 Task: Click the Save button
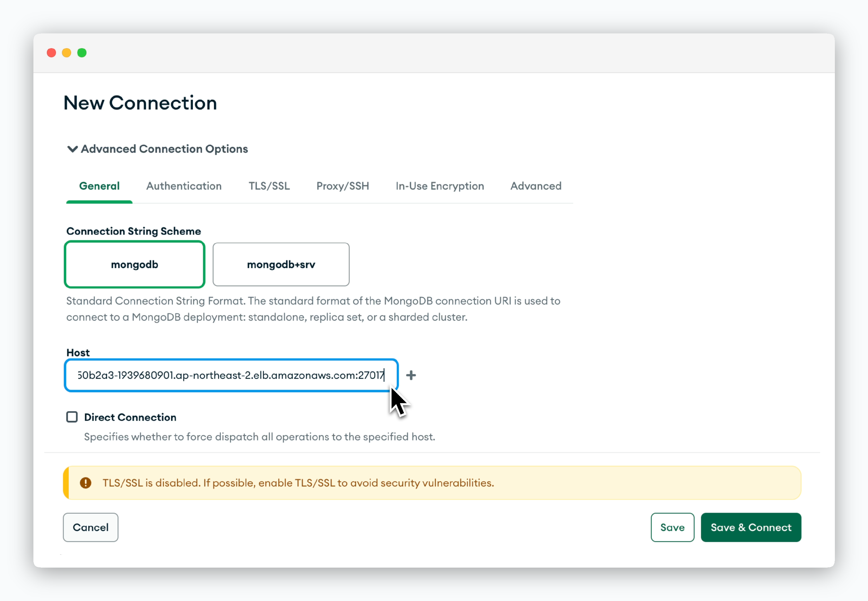(672, 527)
